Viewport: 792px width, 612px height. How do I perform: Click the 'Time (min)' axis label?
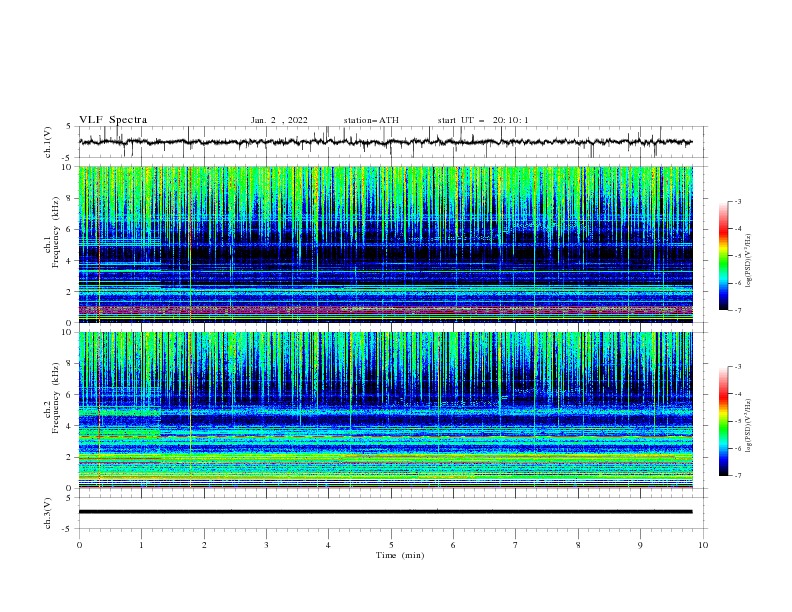point(400,555)
